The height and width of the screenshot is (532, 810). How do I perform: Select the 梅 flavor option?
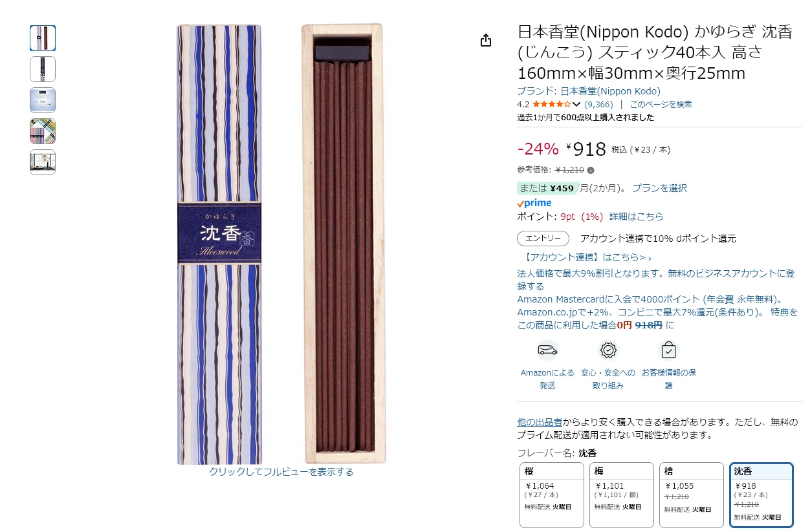[622, 495]
